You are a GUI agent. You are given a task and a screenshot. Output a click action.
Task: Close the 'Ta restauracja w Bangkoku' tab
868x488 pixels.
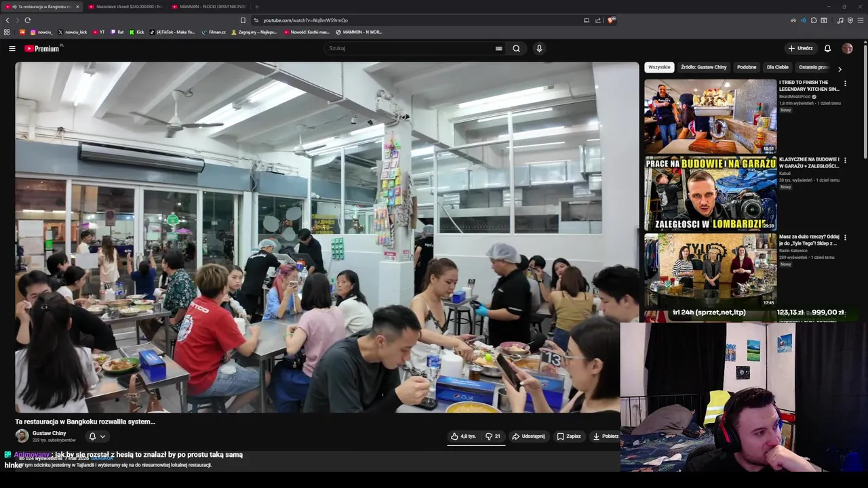[x=77, y=7]
